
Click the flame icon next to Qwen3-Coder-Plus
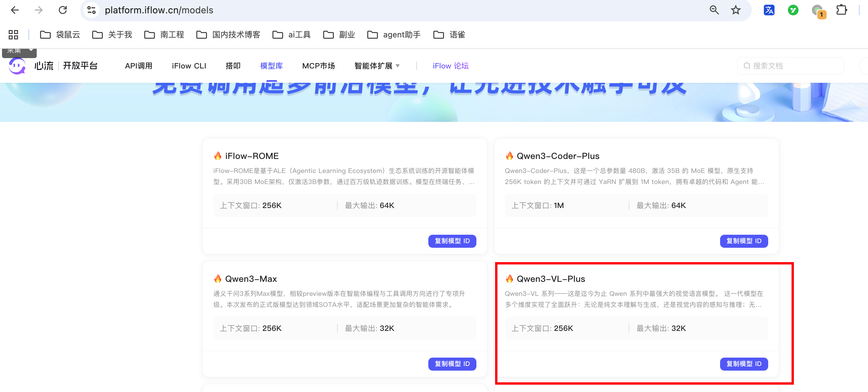pyautogui.click(x=509, y=156)
